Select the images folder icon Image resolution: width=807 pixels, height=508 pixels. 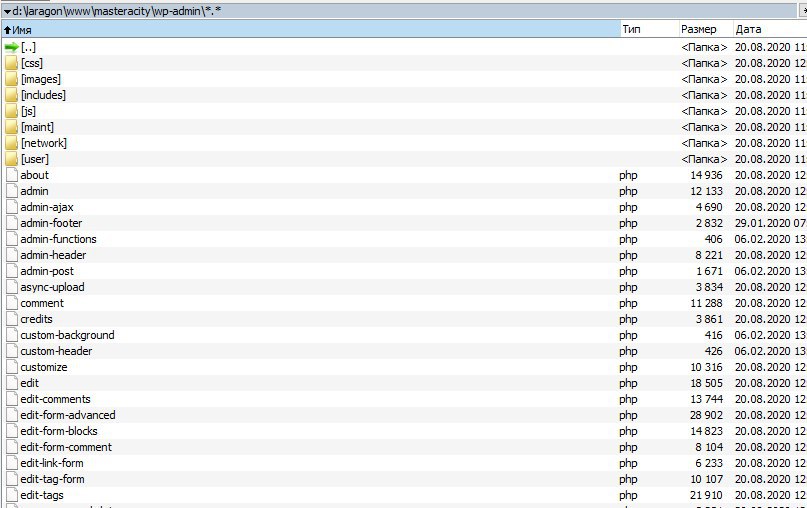click(11, 79)
